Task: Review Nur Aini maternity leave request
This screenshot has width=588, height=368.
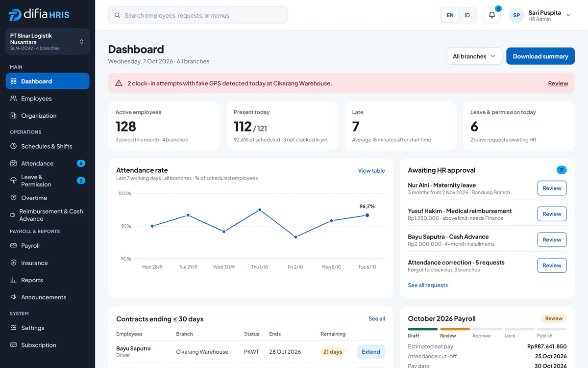Action: pyautogui.click(x=552, y=188)
